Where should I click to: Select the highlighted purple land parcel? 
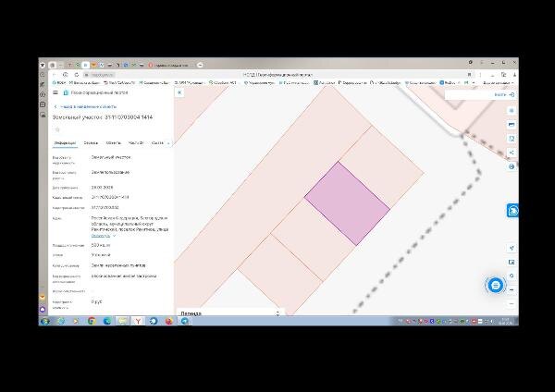coord(347,203)
